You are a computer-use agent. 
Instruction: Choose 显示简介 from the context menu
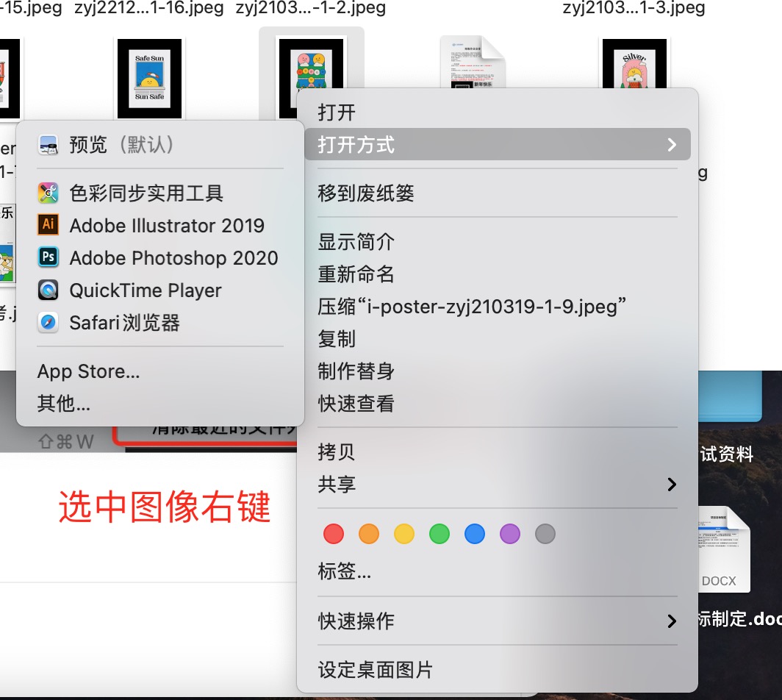(x=356, y=241)
